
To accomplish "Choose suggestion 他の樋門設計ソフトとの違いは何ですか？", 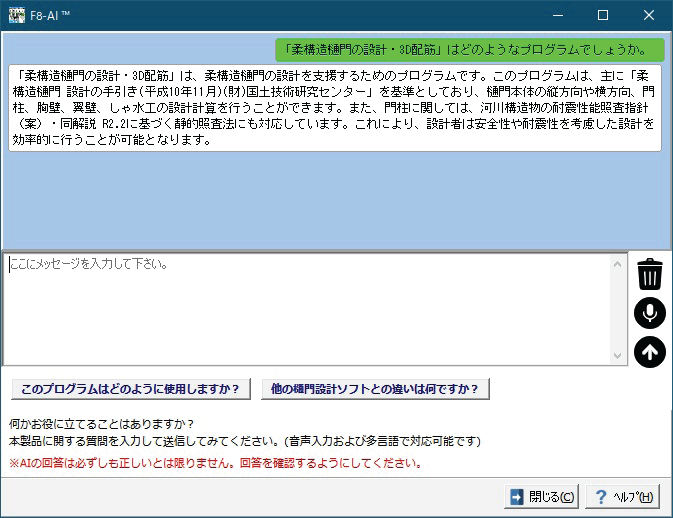I will (375, 389).
